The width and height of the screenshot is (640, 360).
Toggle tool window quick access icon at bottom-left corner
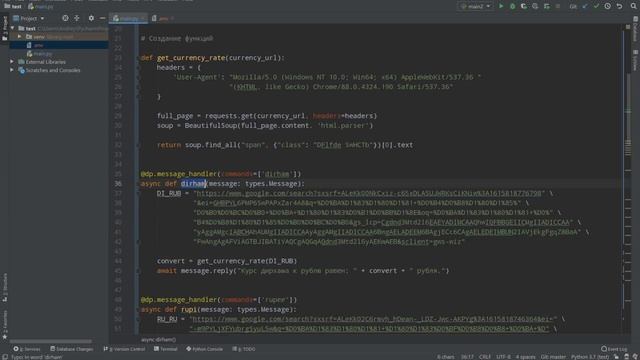pos(4,357)
